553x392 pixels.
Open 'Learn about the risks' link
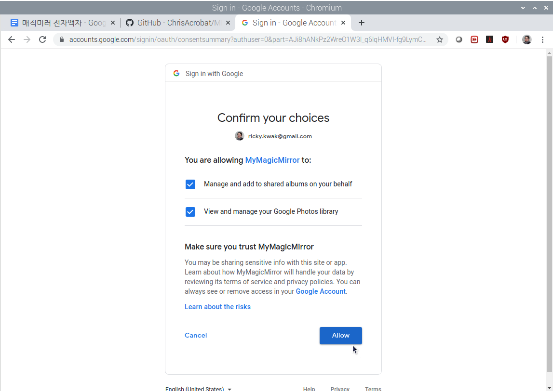(x=217, y=307)
